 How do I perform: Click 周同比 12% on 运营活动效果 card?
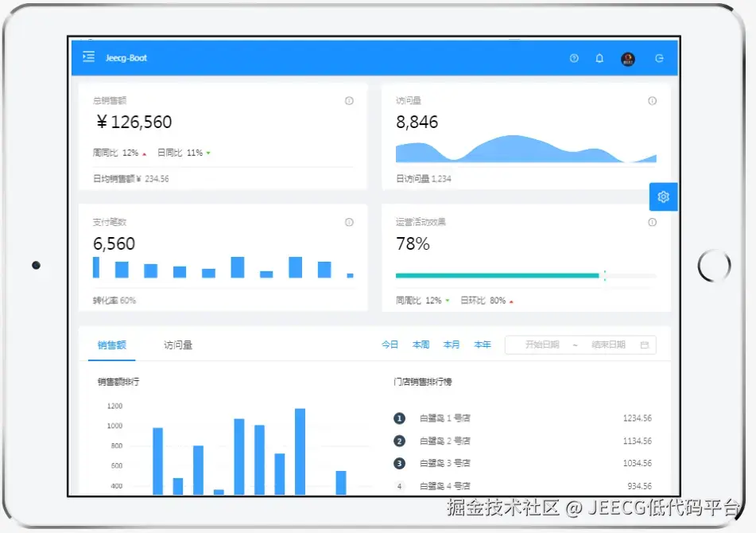pyautogui.click(x=422, y=300)
